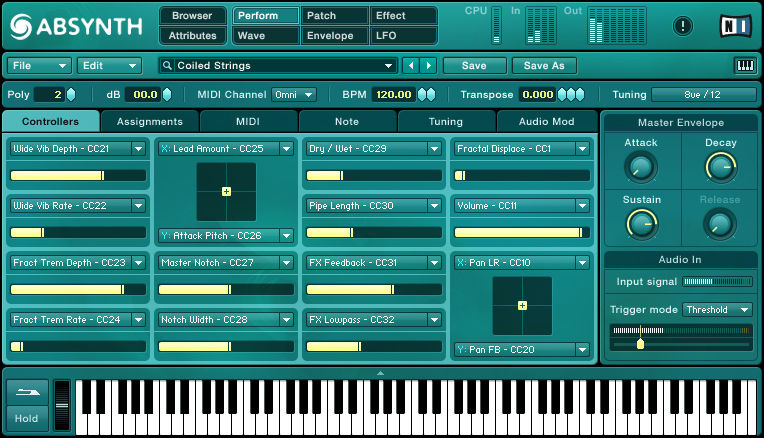Image resolution: width=764 pixels, height=438 pixels.
Task: Switch to the Perform view
Action: tap(266, 16)
